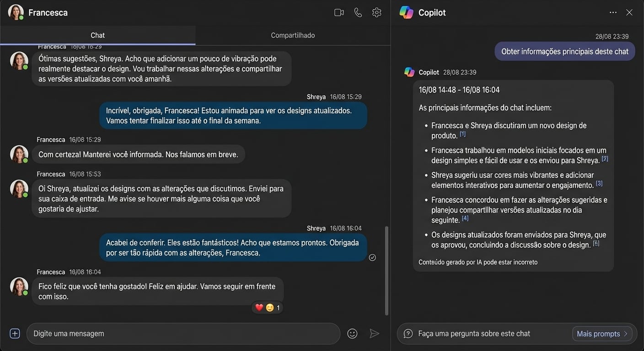Open the emoji picker
The height and width of the screenshot is (351, 644).
coord(352,333)
